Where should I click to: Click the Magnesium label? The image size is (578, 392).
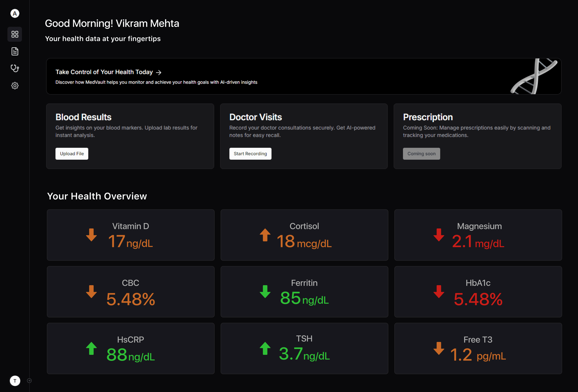[479, 226]
